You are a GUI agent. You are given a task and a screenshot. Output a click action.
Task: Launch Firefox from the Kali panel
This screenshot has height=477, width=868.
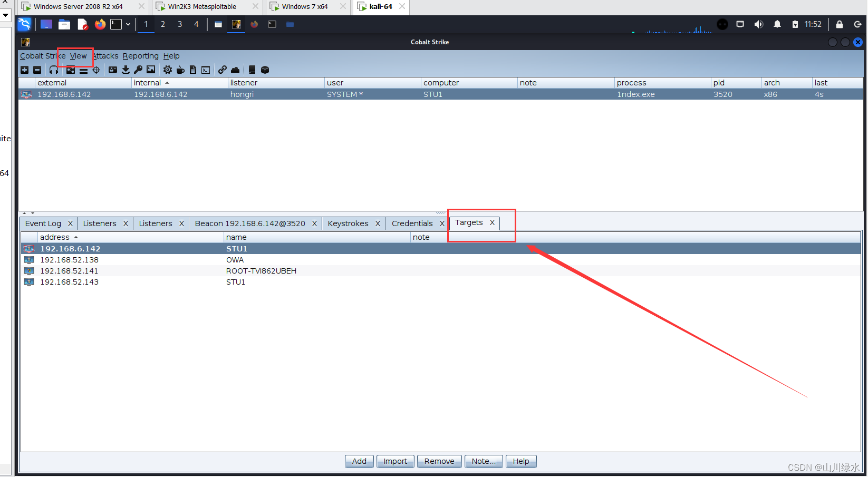[x=100, y=24]
